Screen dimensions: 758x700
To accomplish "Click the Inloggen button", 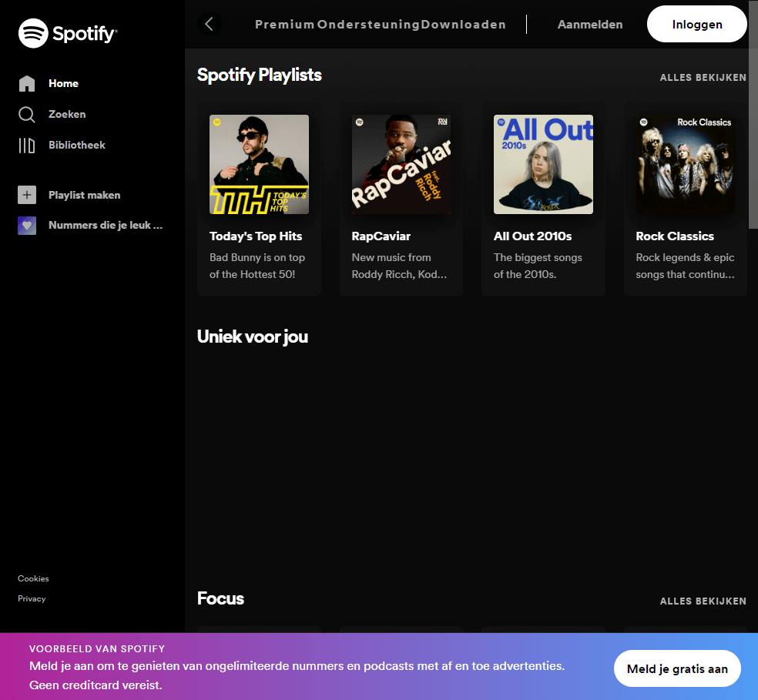I will click(x=697, y=24).
